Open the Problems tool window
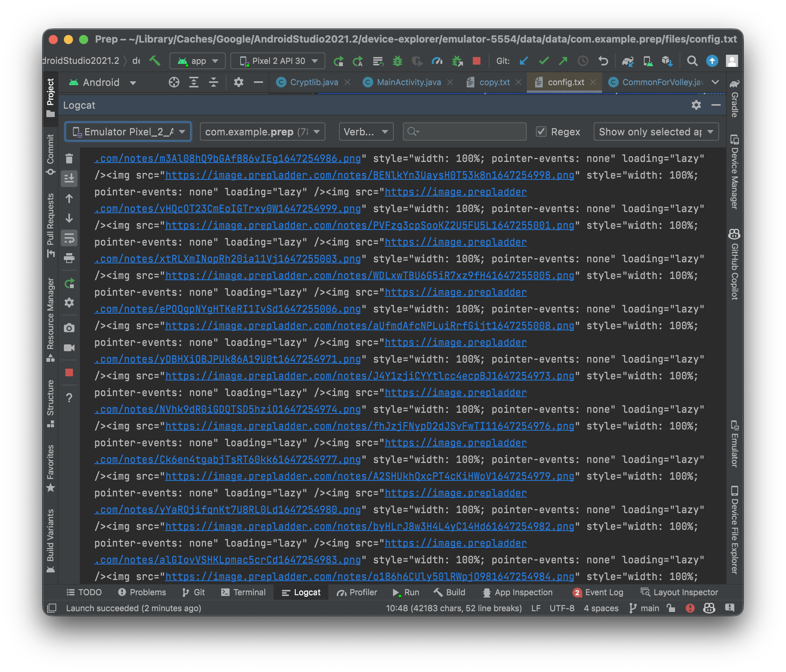Screen dimensions: 786x672 (142, 592)
